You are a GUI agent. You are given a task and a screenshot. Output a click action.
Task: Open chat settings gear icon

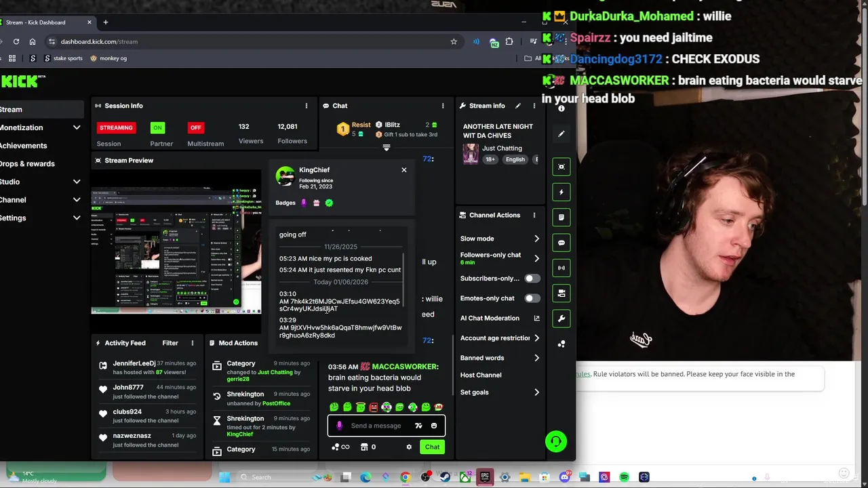point(409,447)
